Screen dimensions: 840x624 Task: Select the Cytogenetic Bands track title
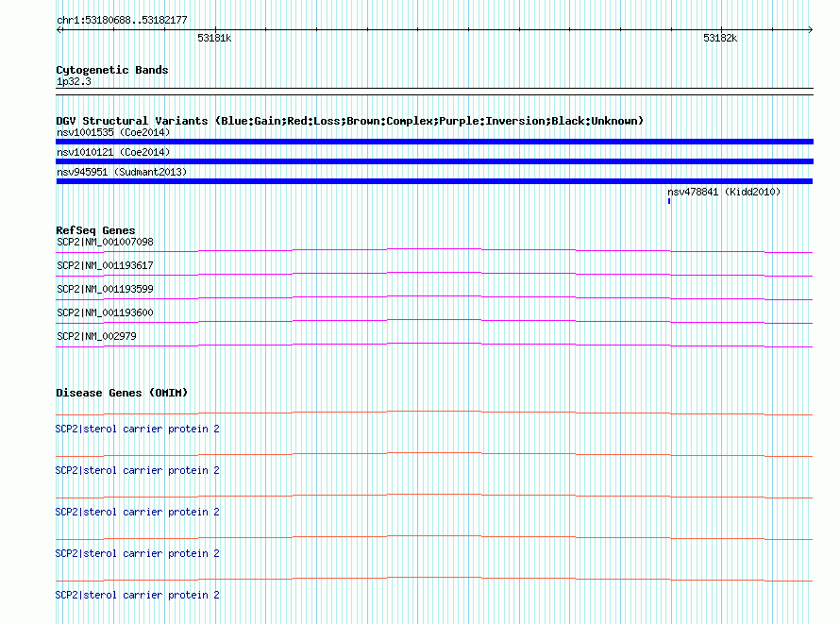pos(112,70)
